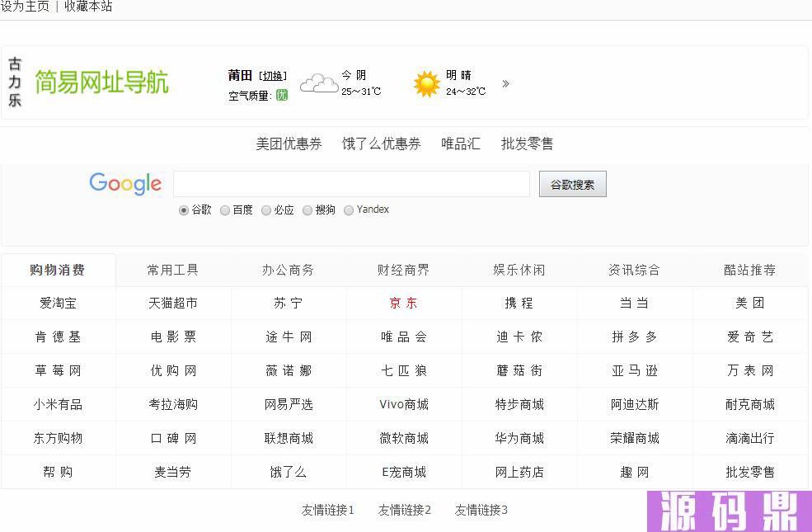Select the 搜狗 search engine radio button
This screenshot has height=532, width=812.
[x=307, y=210]
